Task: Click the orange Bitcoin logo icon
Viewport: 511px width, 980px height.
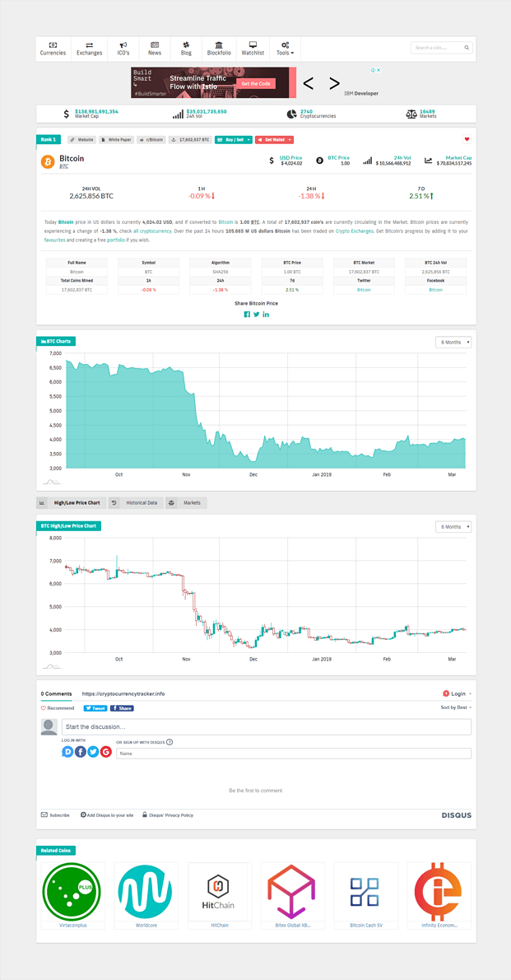Action: tap(48, 162)
